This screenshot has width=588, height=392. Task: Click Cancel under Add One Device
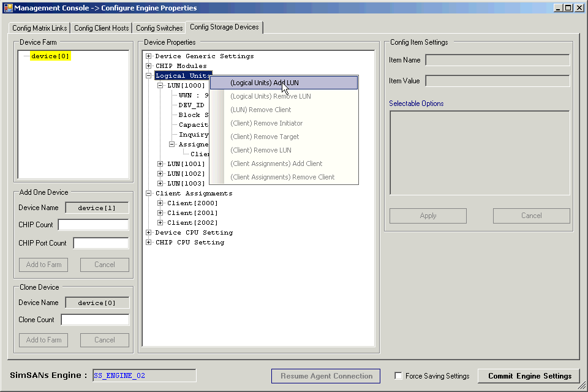pos(105,265)
